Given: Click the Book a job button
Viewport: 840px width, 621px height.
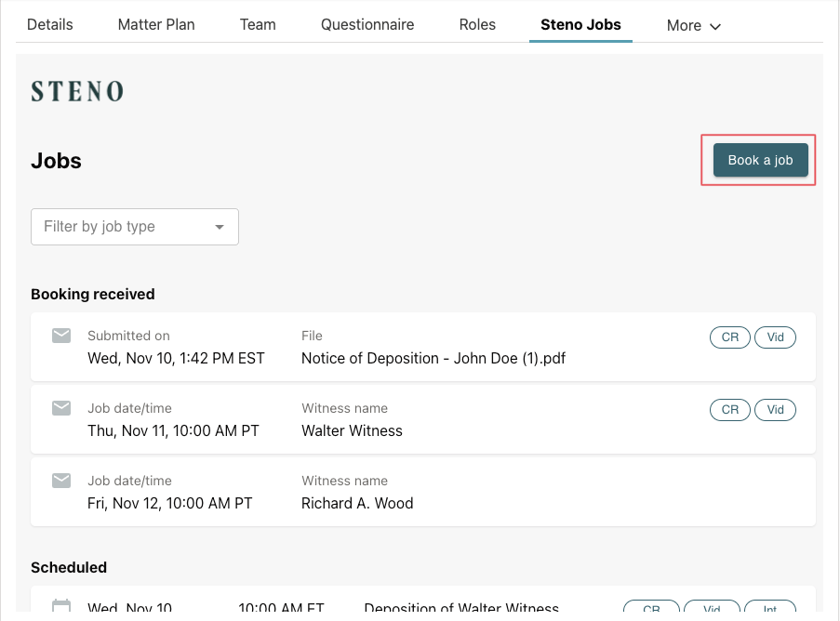Looking at the screenshot, I should click(x=760, y=160).
